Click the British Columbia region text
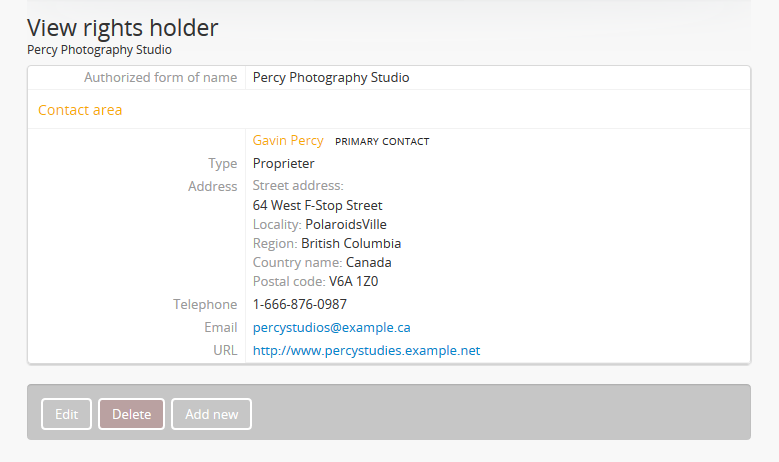 (x=351, y=243)
